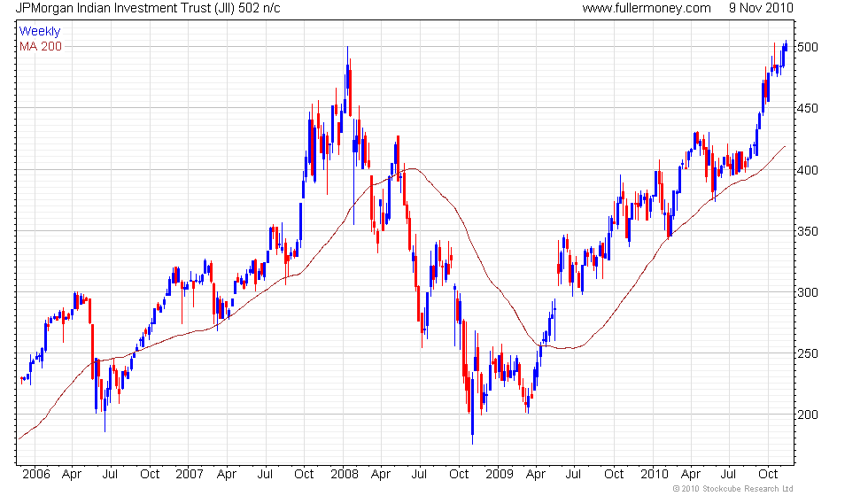The image size is (868, 496).
Task: Click the 2007 year label on time axis
Action: [190, 475]
